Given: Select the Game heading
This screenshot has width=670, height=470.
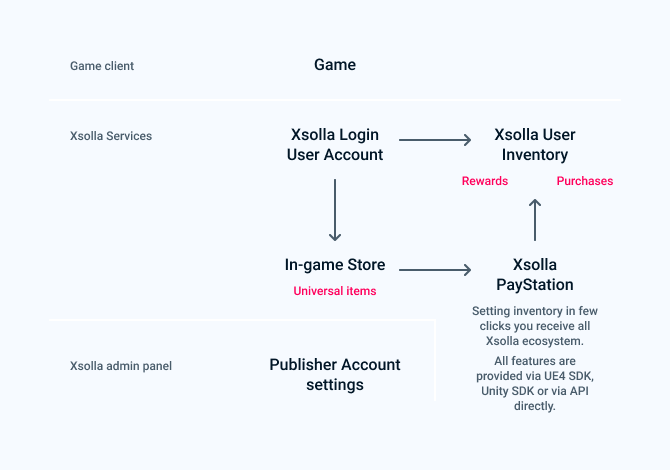Looking at the screenshot, I should [x=335, y=65].
